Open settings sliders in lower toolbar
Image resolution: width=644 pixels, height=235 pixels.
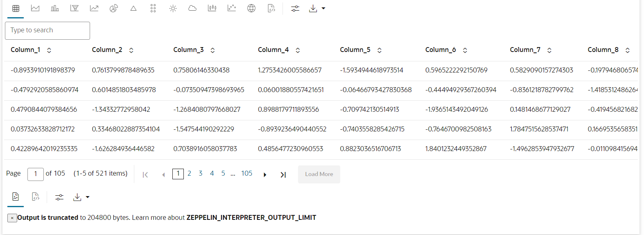[59, 197]
